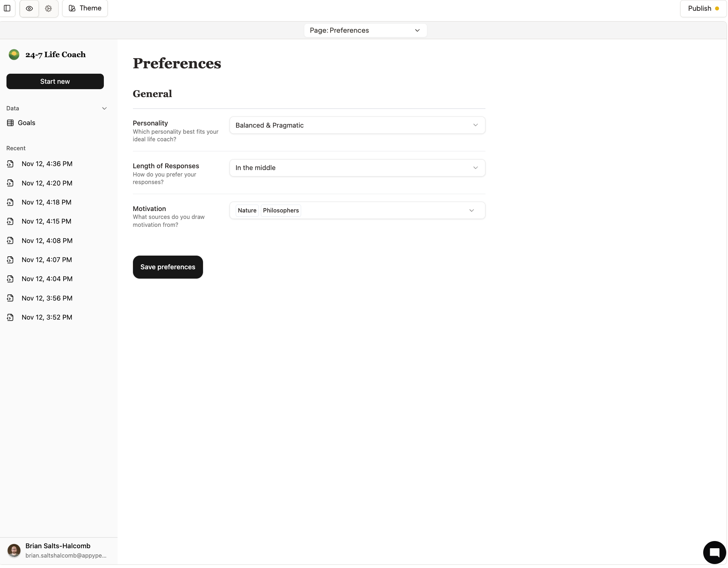Open the Length of Responses dropdown
This screenshot has width=728, height=568.
click(x=357, y=168)
